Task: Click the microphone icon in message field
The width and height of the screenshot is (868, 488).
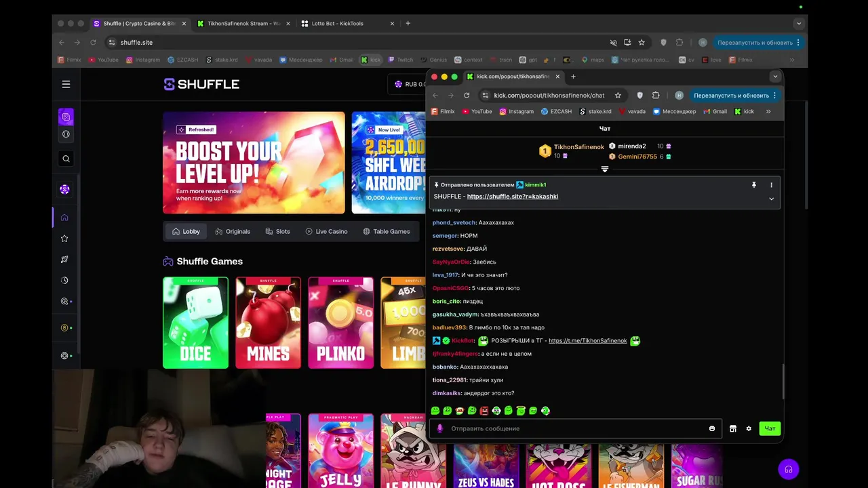Action: [x=439, y=428]
